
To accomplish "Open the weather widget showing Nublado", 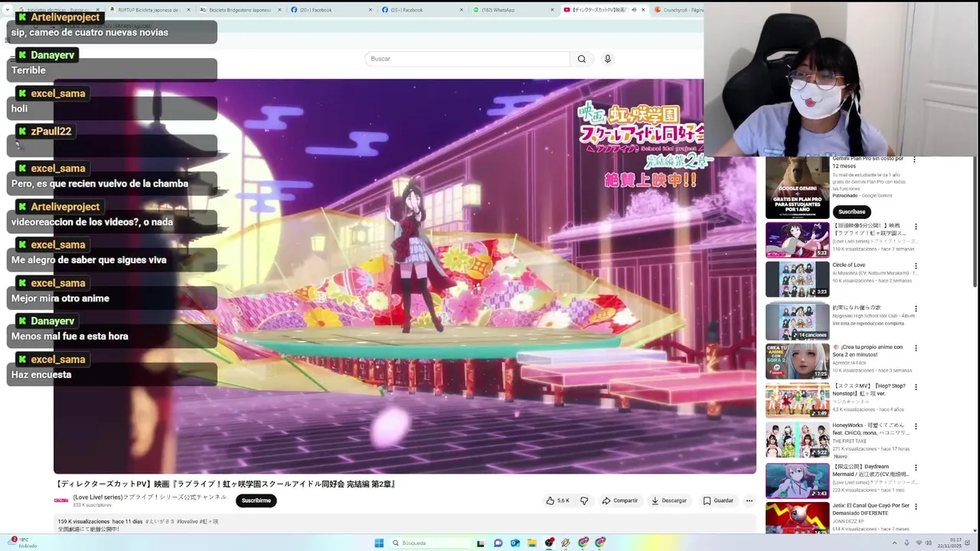I will pos(21,543).
